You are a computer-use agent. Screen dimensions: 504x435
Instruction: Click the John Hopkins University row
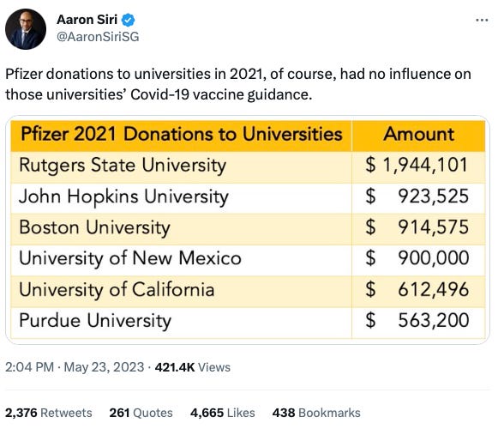point(248,198)
